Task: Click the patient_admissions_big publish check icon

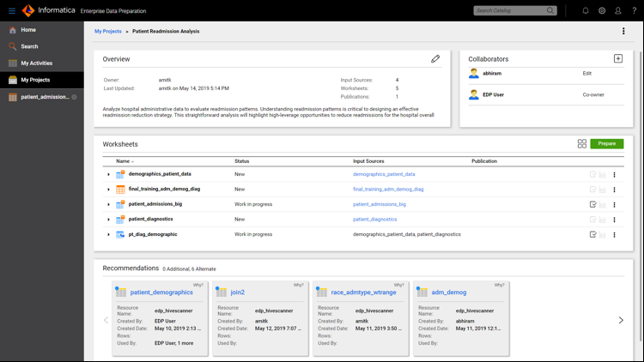Action: click(592, 204)
